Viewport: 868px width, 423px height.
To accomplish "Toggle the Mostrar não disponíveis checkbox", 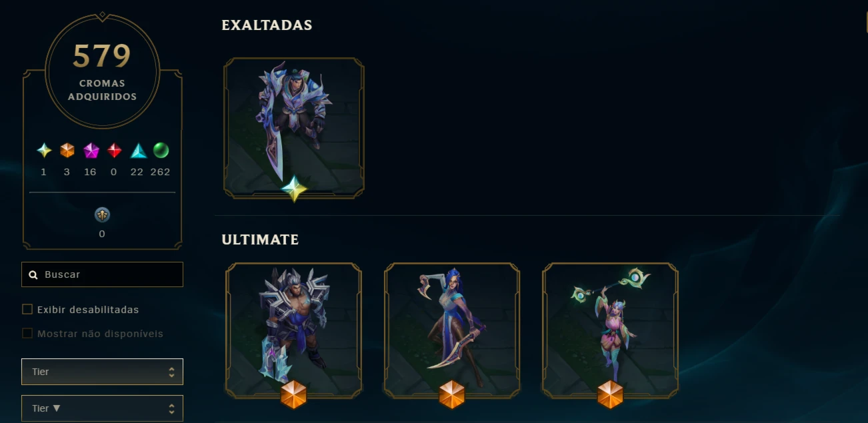I will (x=27, y=333).
